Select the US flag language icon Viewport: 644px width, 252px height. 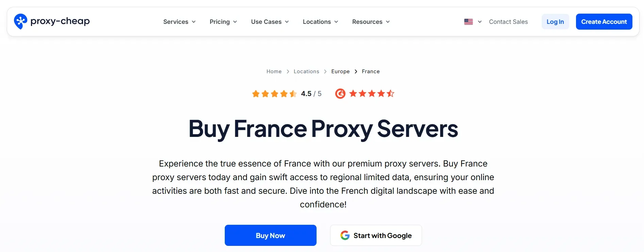(468, 21)
